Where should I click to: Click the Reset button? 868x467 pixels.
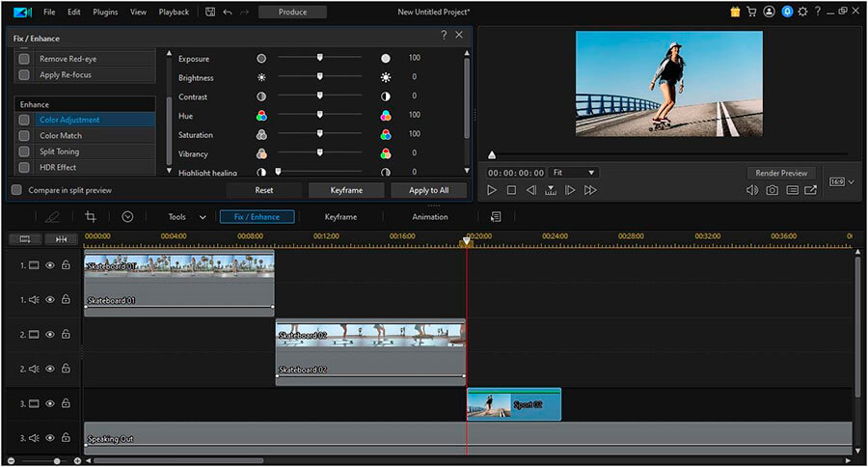(264, 190)
